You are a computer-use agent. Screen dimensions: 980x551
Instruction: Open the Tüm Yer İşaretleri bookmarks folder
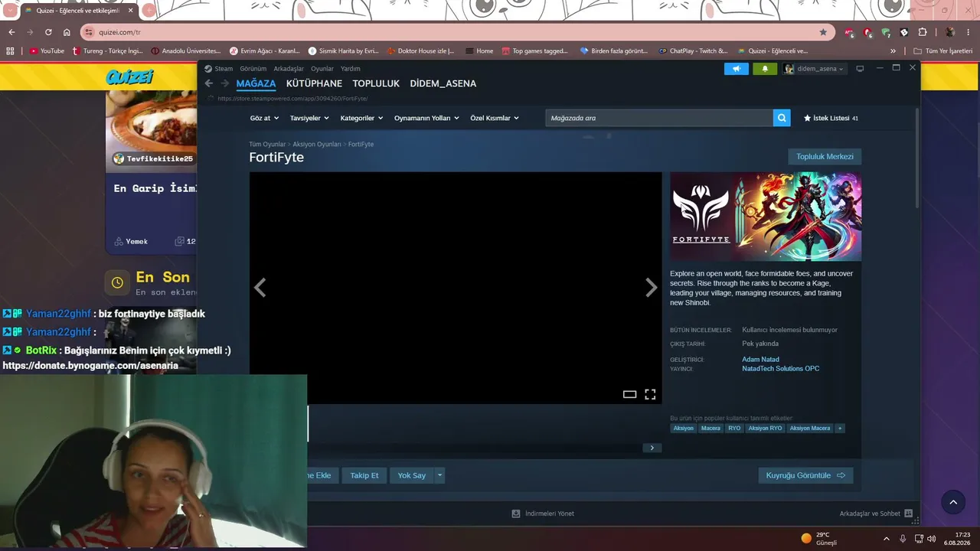tap(942, 51)
